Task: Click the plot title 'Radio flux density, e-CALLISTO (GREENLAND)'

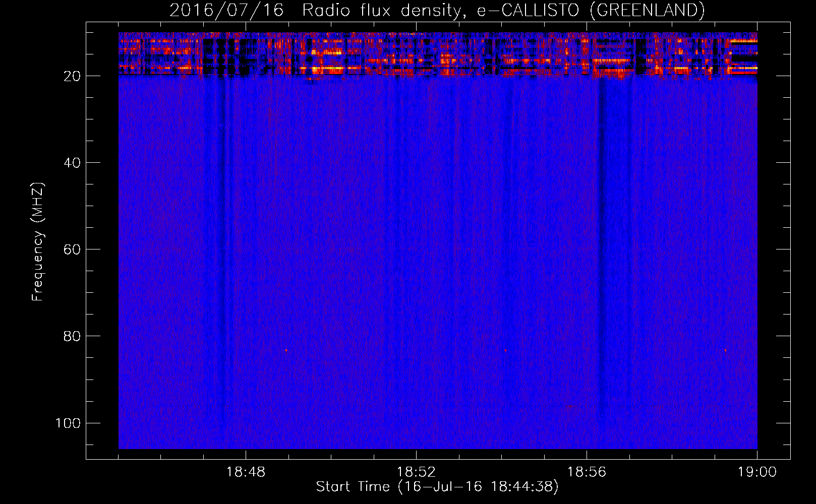Action: [x=503, y=10]
